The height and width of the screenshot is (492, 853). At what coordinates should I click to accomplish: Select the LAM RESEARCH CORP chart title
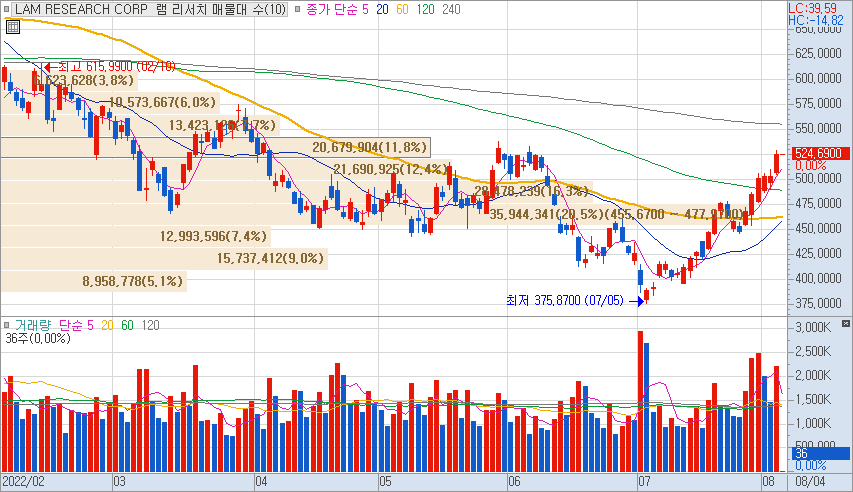click(x=150, y=9)
